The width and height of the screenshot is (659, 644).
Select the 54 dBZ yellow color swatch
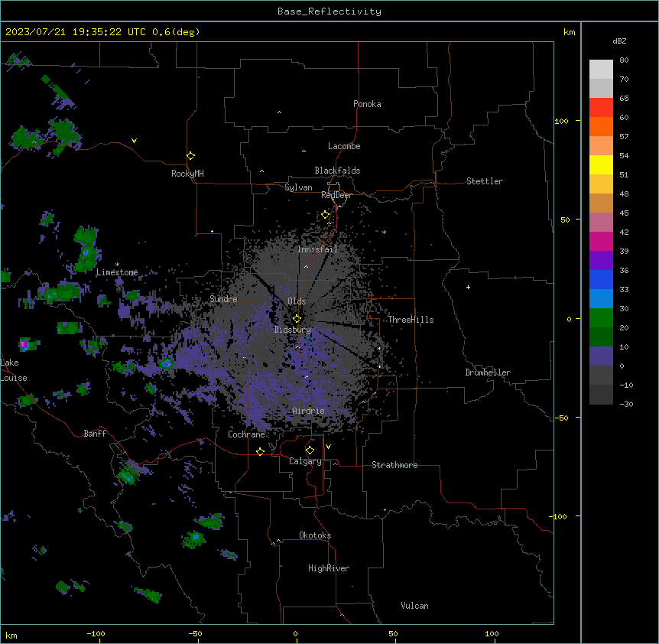tap(601, 164)
